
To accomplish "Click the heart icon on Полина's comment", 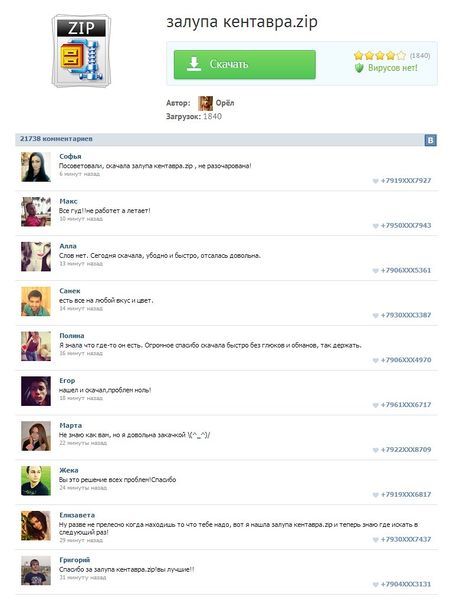I will coord(375,360).
